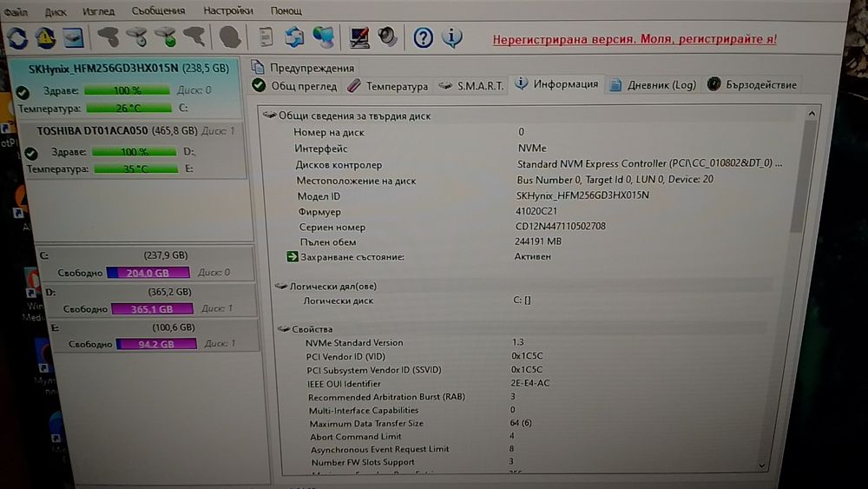This screenshot has height=489, width=868.
Task: Click the SKHynix health 100 % bar
Action: pos(127,90)
